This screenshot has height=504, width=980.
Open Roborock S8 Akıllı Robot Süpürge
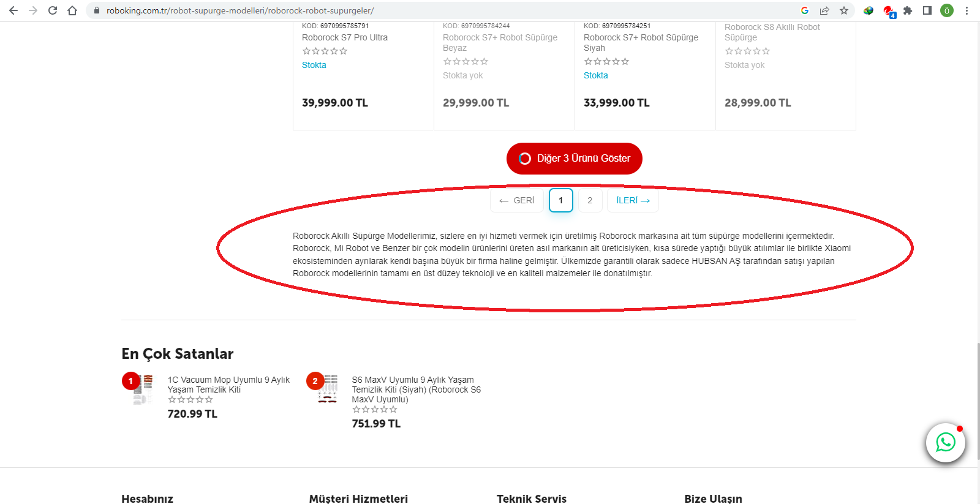pos(772,32)
